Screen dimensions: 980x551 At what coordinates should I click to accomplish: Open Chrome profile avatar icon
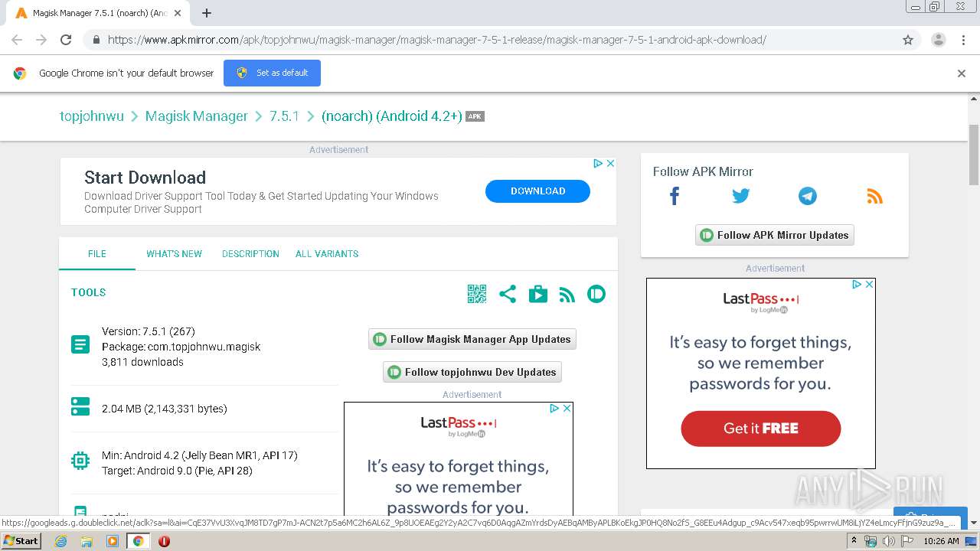coord(938,40)
